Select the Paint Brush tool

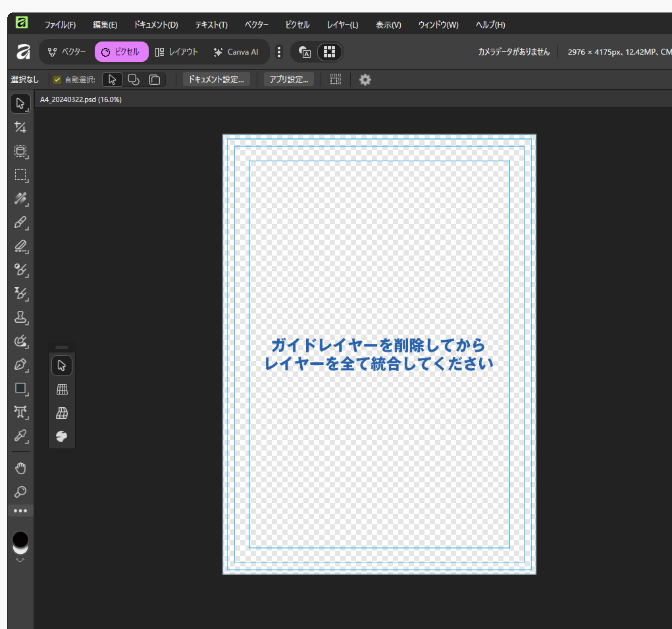[x=20, y=223]
